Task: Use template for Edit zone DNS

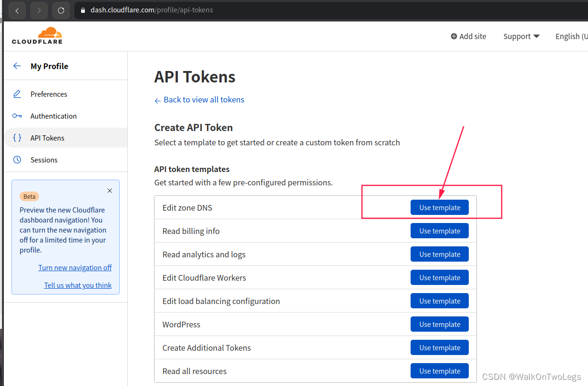Action: [x=440, y=207]
